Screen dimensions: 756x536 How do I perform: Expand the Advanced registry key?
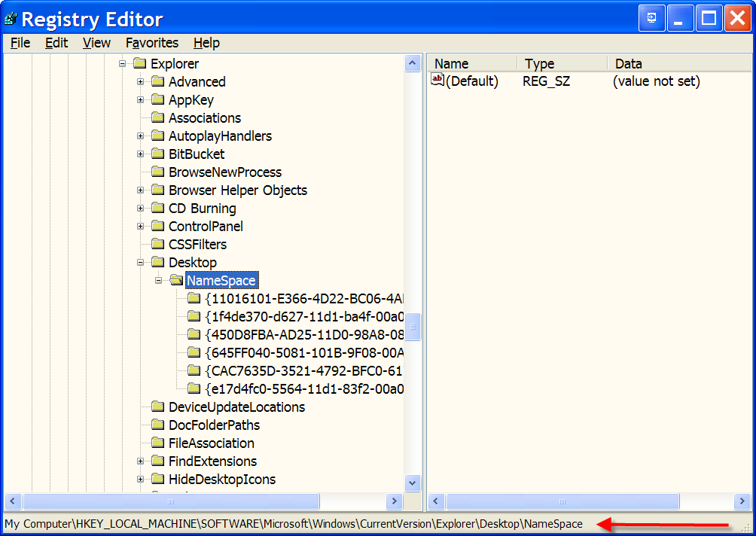pyautogui.click(x=141, y=81)
